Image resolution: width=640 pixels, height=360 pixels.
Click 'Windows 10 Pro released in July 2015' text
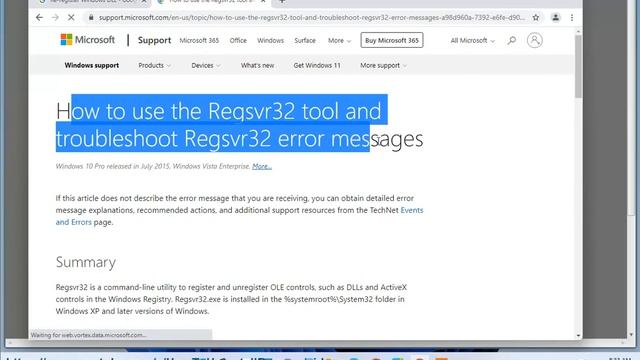point(112,166)
